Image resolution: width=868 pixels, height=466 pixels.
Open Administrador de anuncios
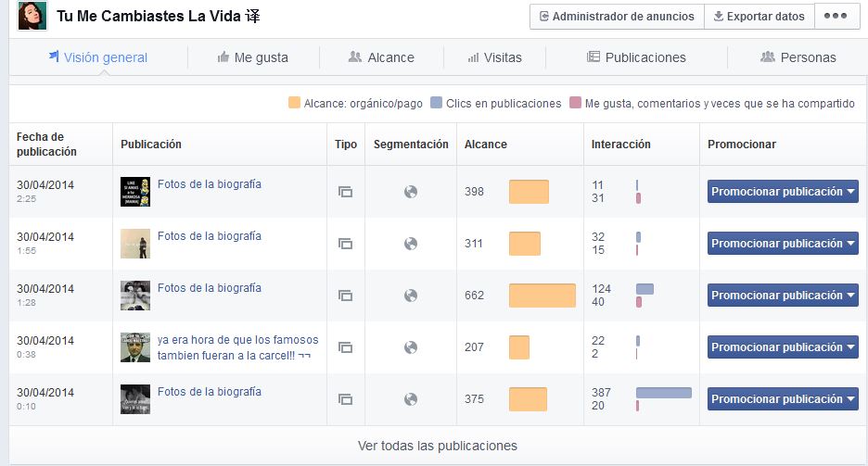coord(617,16)
